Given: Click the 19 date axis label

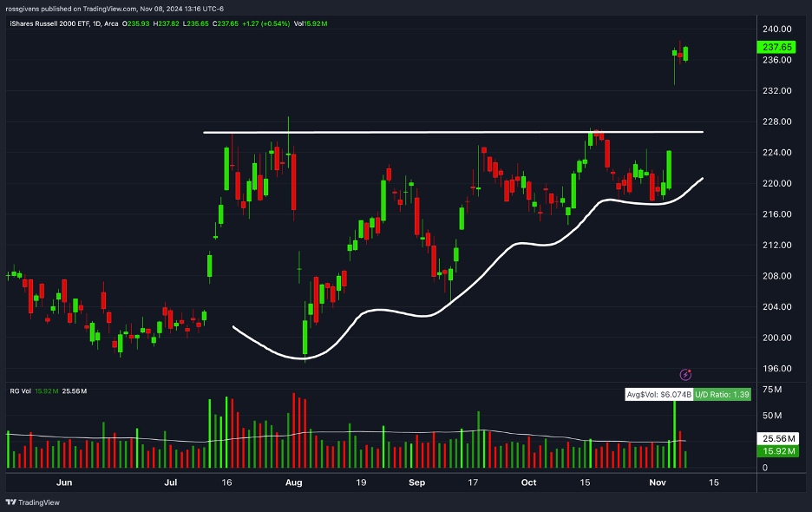Looking at the screenshot, I should [361, 482].
